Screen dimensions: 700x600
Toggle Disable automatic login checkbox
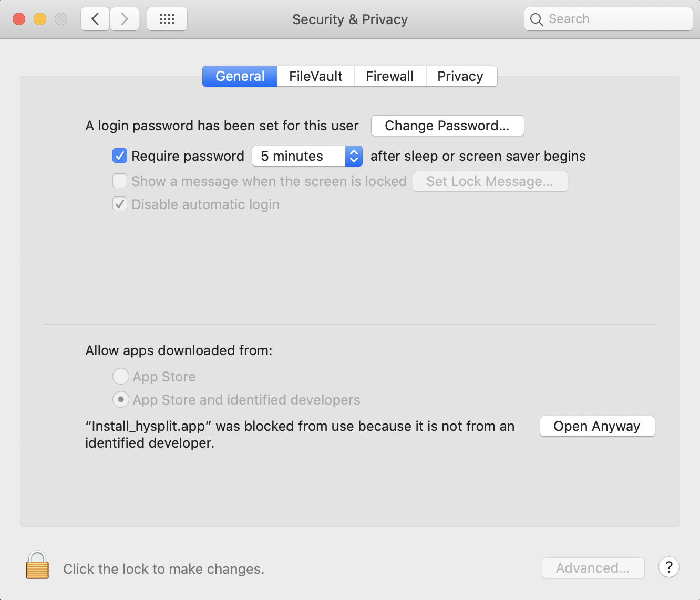click(120, 204)
